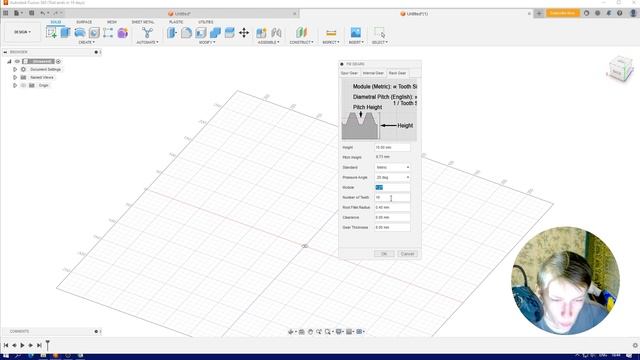Click the Number of Teeth field

pos(392,198)
